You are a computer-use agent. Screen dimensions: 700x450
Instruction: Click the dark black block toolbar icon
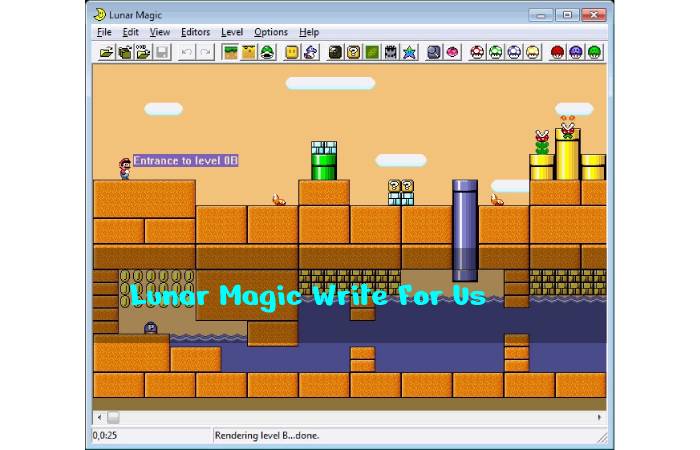click(x=335, y=52)
